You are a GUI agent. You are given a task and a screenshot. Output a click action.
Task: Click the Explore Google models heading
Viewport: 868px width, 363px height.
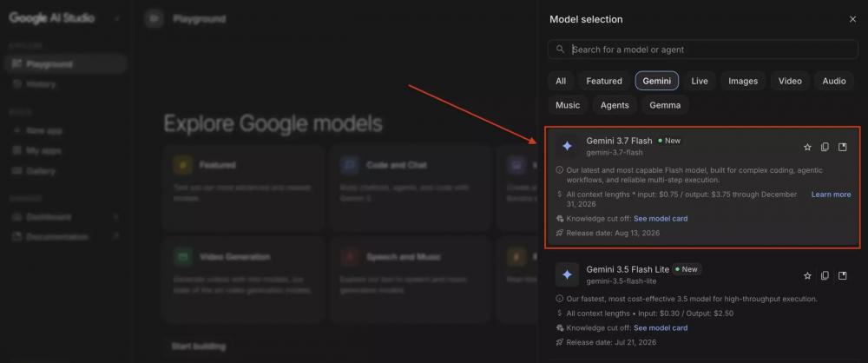273,123
